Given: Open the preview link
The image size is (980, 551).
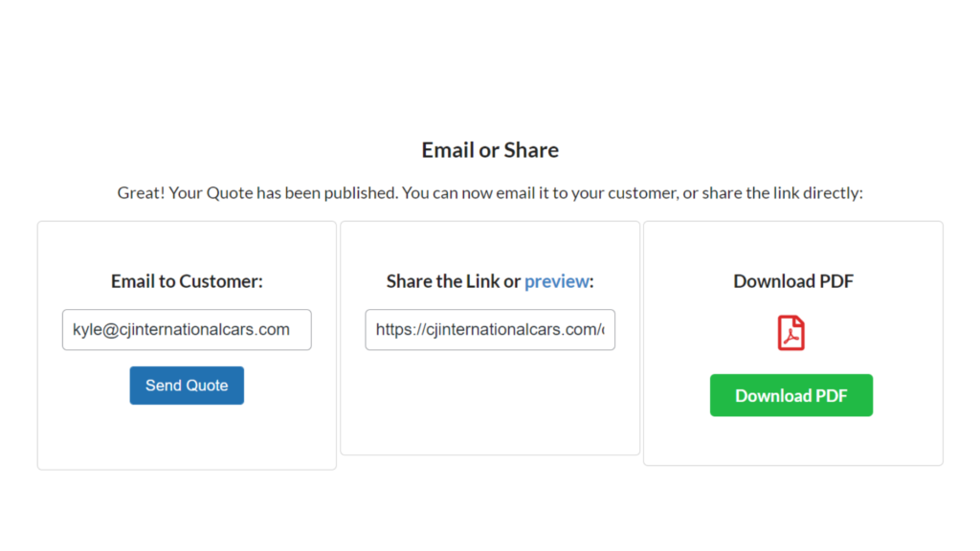Looking at the screenshot, I should (x=556, y=281).
